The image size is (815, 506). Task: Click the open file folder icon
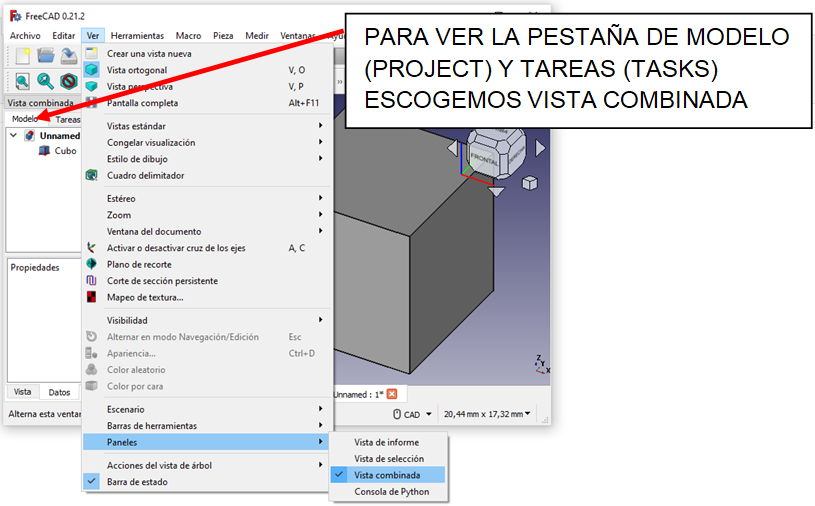click(x=46, y=57)
